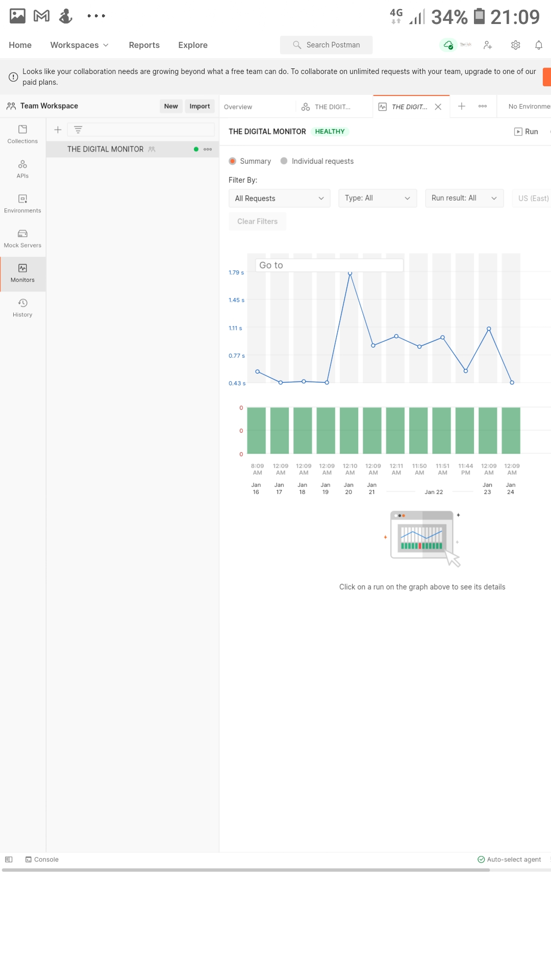
Task: Go to the Home menu
Action: [20, 45]
